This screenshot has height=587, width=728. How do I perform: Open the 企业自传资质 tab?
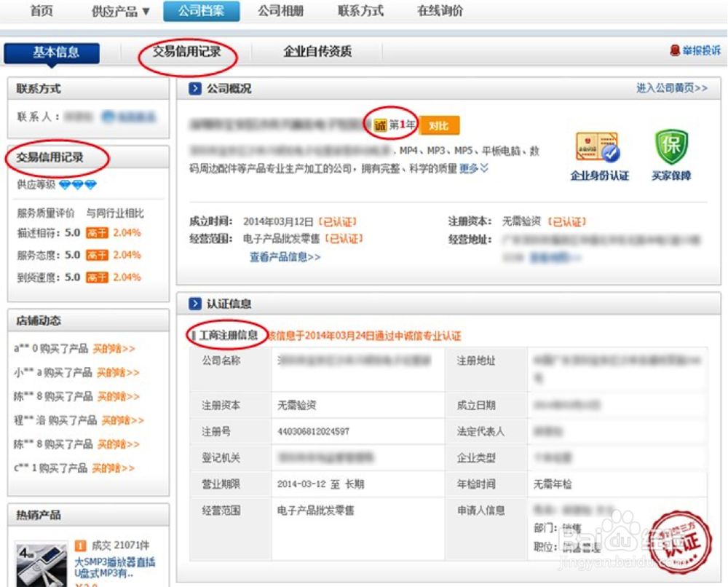click(316, 52)
